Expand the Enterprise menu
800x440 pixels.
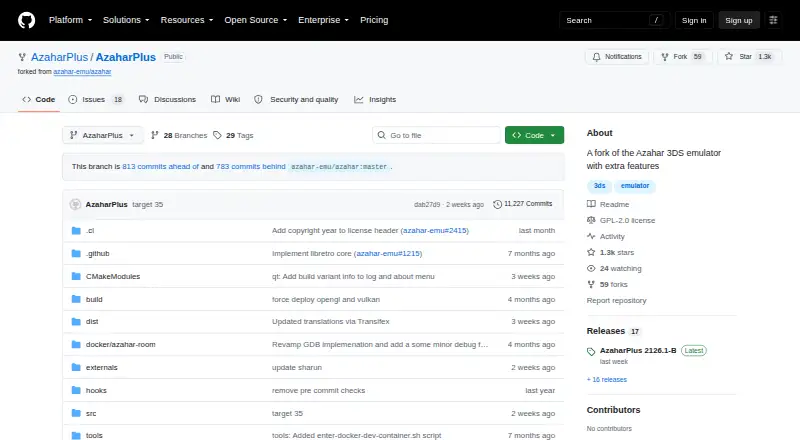(323, 20)
